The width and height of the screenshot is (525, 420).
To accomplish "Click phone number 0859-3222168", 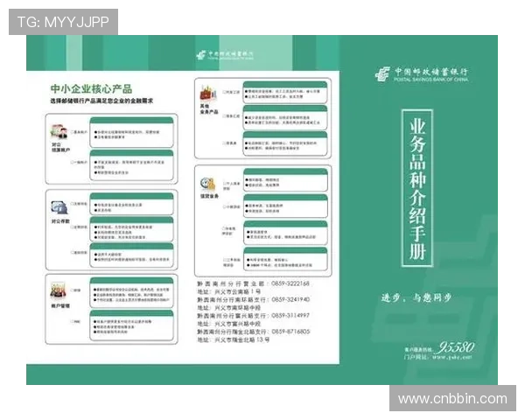I will [x=290, y=283].
